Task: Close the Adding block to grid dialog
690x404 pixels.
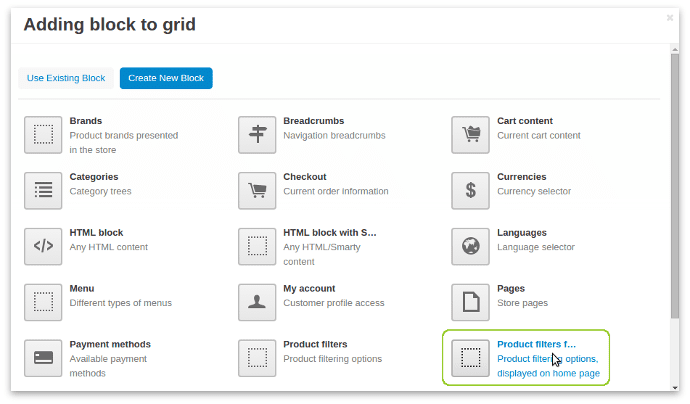Action: (x=670, y=17)
